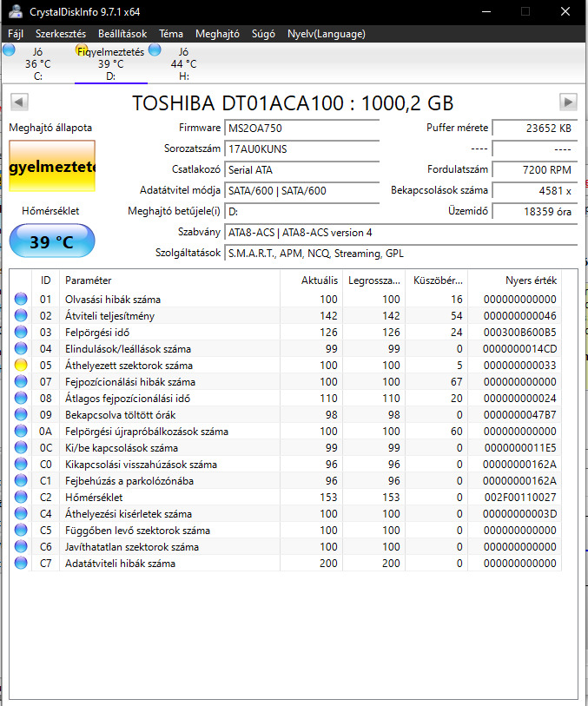
Task: Click yellow health orb of drive D:
Action: pos(82,49)
